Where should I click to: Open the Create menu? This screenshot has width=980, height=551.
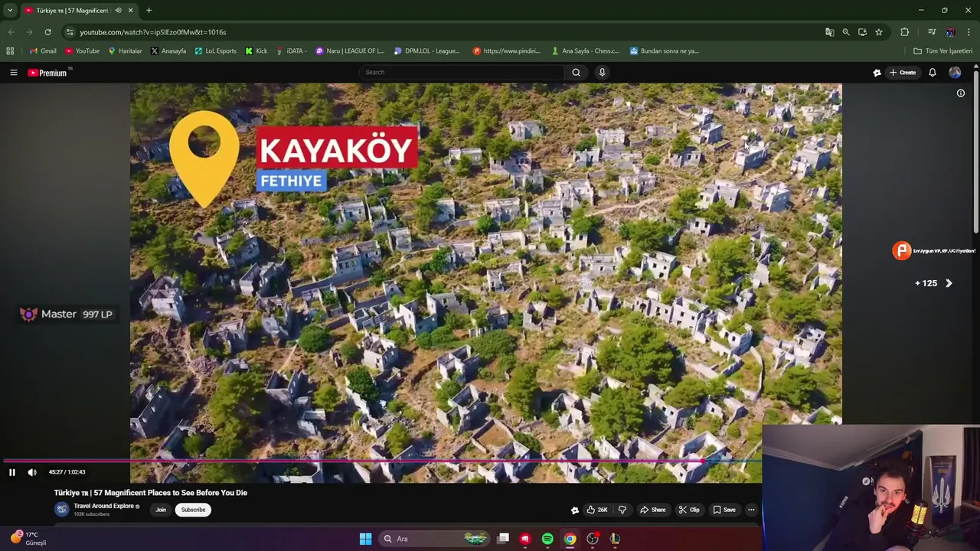coord(903,73)
